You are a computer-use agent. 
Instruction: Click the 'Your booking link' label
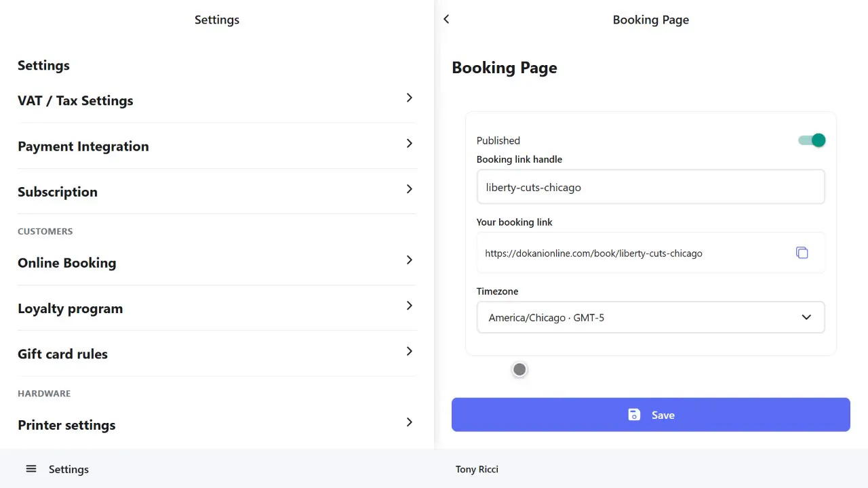pos(514,222)
